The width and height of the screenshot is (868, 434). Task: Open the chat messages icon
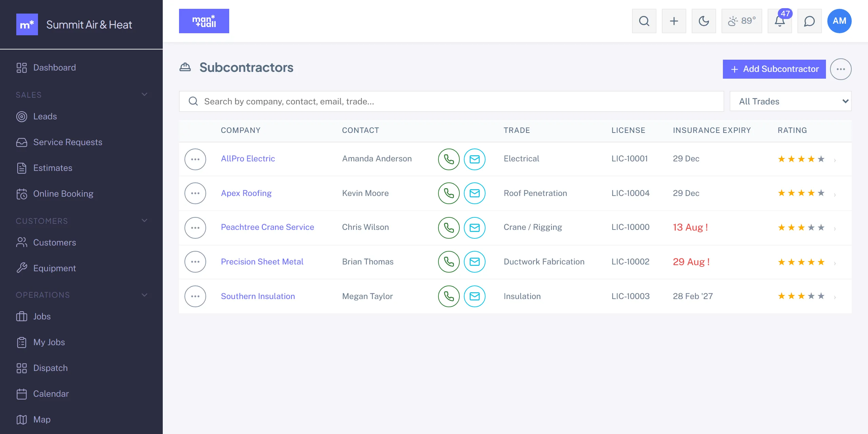tap(809, 21)
